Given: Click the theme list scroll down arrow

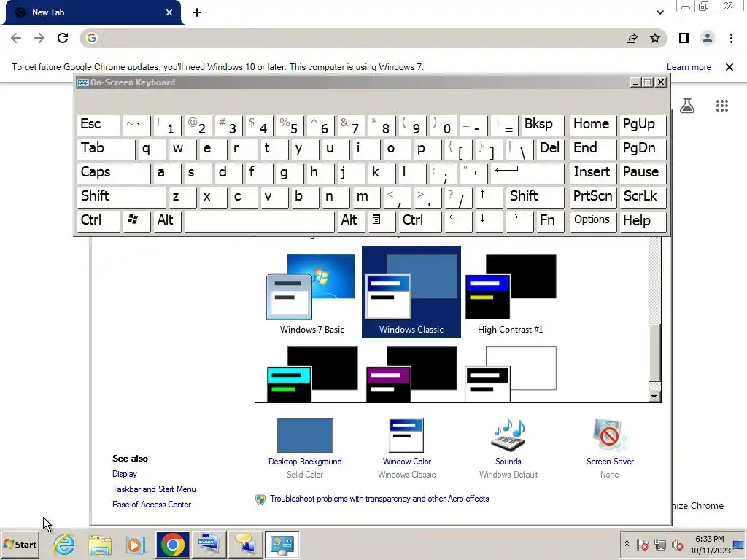Looking at the screenshot, I should coord(654,397).
